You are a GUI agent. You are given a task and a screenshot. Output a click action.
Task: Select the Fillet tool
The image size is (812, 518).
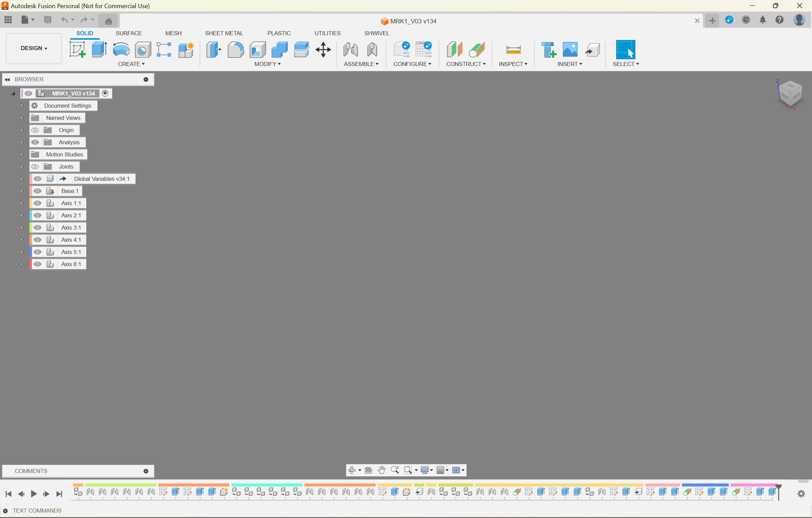[x=235, y=49]
